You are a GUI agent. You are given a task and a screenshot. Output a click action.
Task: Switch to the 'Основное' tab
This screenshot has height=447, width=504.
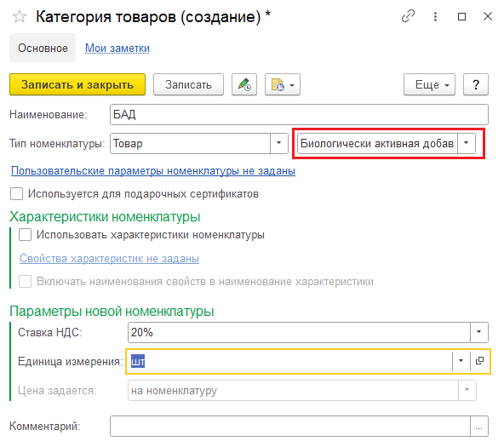pyautogui.click(x=43, y=48)
